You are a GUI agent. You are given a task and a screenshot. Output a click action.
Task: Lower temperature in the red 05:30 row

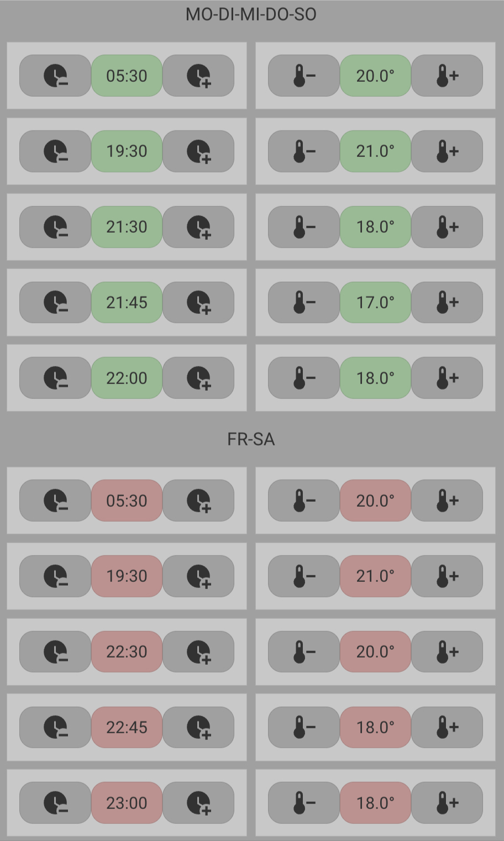(303, 501)
